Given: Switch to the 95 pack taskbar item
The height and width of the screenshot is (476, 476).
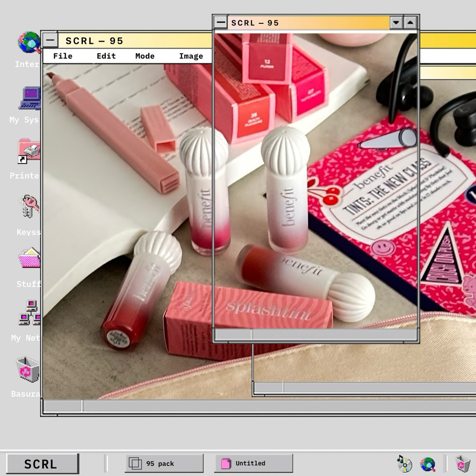Looking at the screenshot, I should pos(164,463).
